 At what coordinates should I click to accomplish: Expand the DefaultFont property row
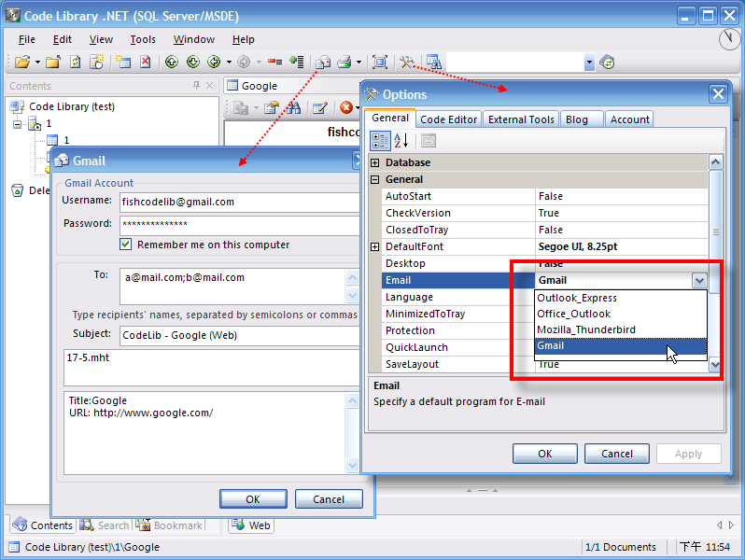pos(375,246)
